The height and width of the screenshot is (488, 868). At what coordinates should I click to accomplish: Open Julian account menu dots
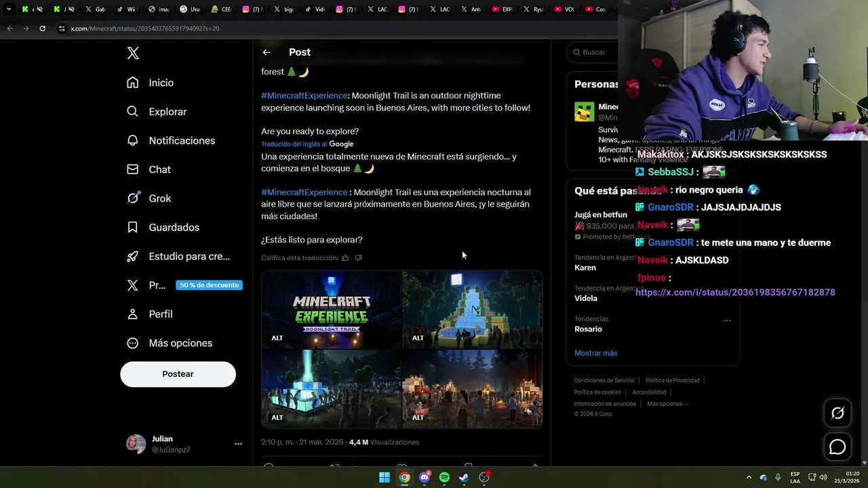tap(238, 444)
